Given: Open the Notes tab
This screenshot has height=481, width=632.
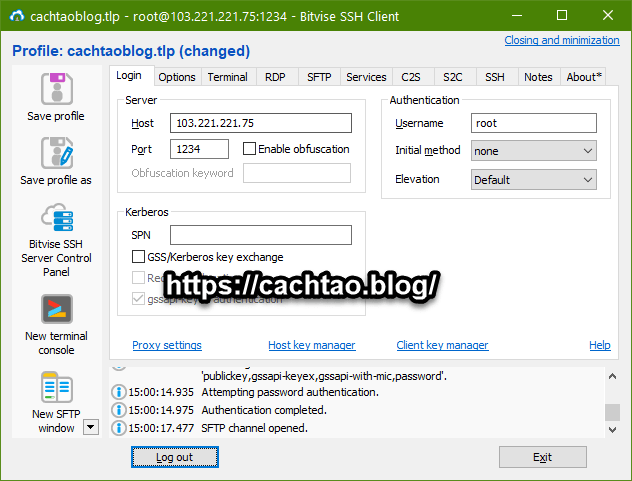Looking at the screenshot, I should coord(538,77).
